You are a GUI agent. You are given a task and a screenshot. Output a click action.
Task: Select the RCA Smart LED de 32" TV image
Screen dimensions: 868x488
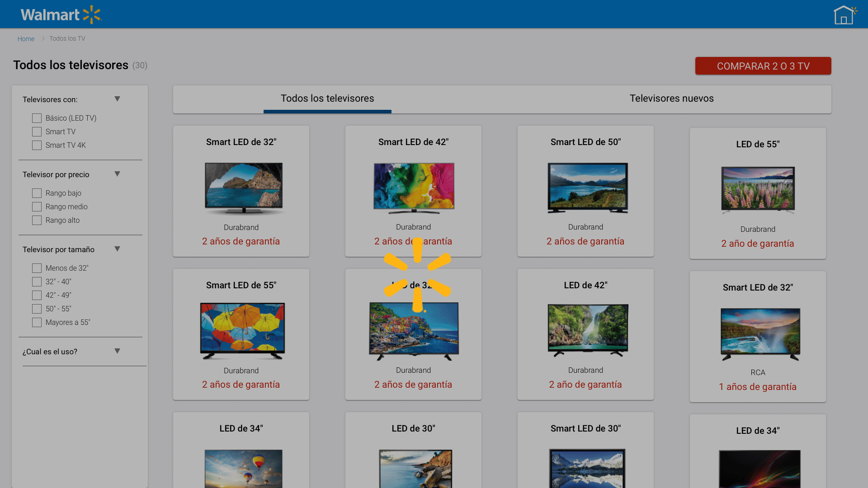pyautogui.click(x=760, y=333)
